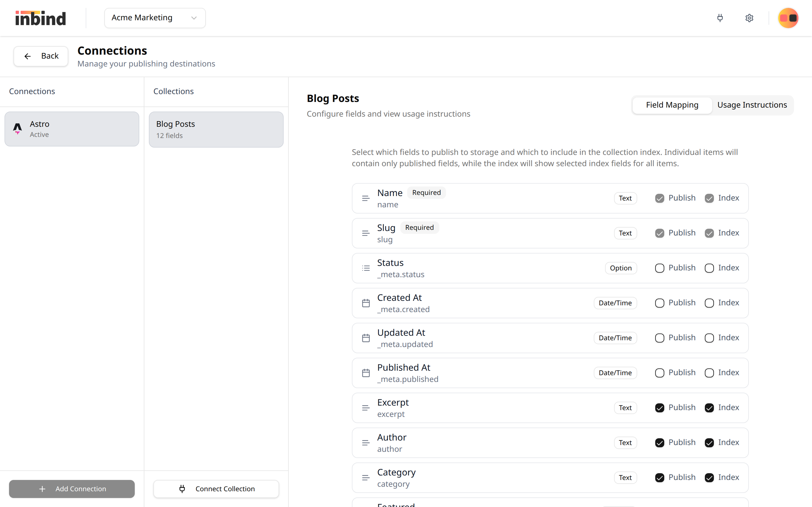The width and height of the screenshot is (812, 507).
Task: Select the Field Mapping tab
Action: point(672,104)
